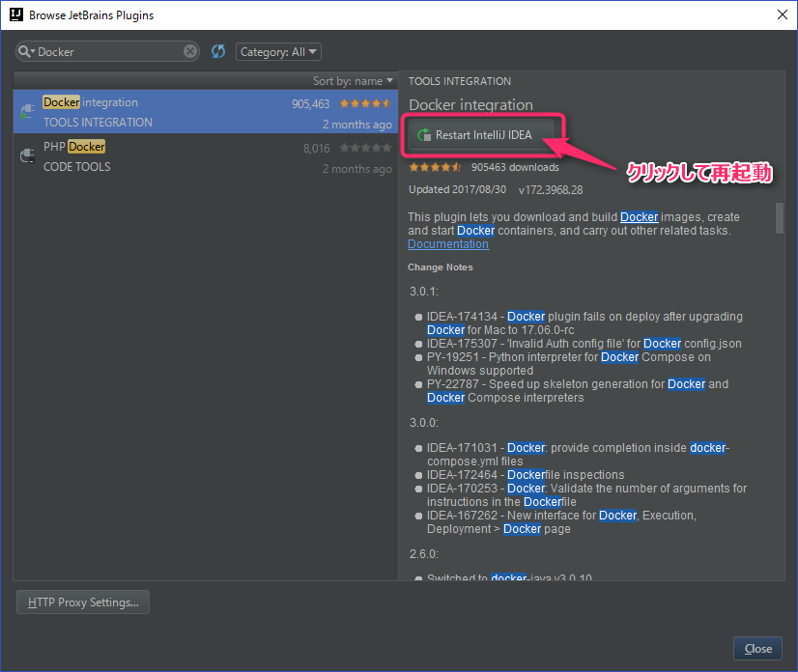Click the Close button at bottom
This screenshot has width=798, height=672.
coord(757,649)
